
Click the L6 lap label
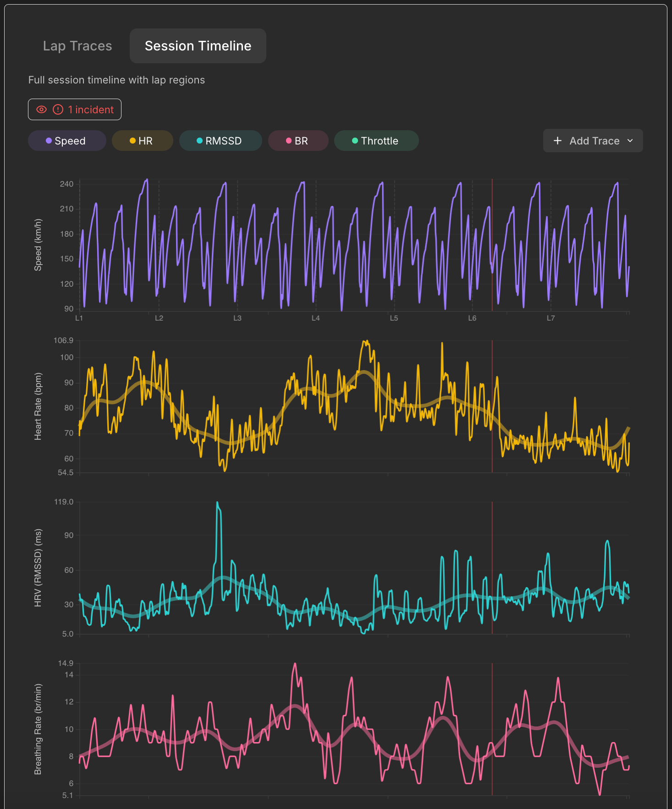point(473,318)
